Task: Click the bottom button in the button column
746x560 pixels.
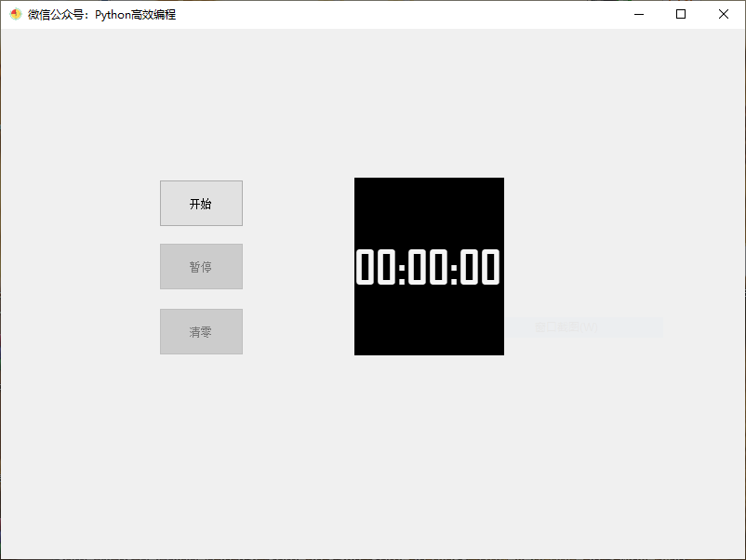Action: point(201,331)
